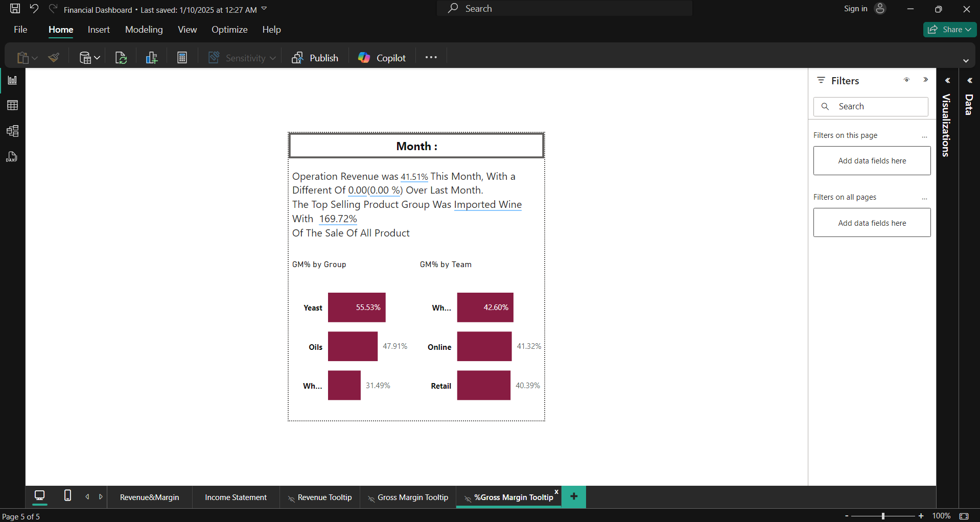Switch to the Home ribbon tab
This screenshot has height=522, width=980.
[61, 30]
